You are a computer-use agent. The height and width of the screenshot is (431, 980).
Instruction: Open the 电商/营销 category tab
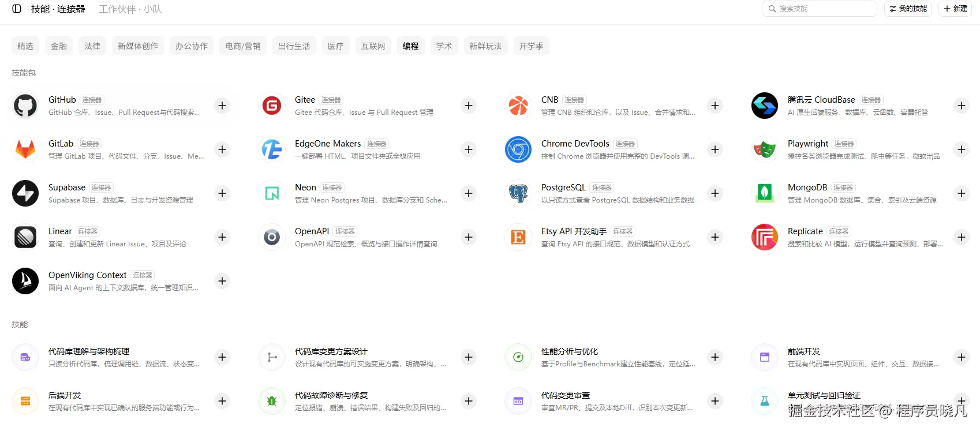pos(243,46)
